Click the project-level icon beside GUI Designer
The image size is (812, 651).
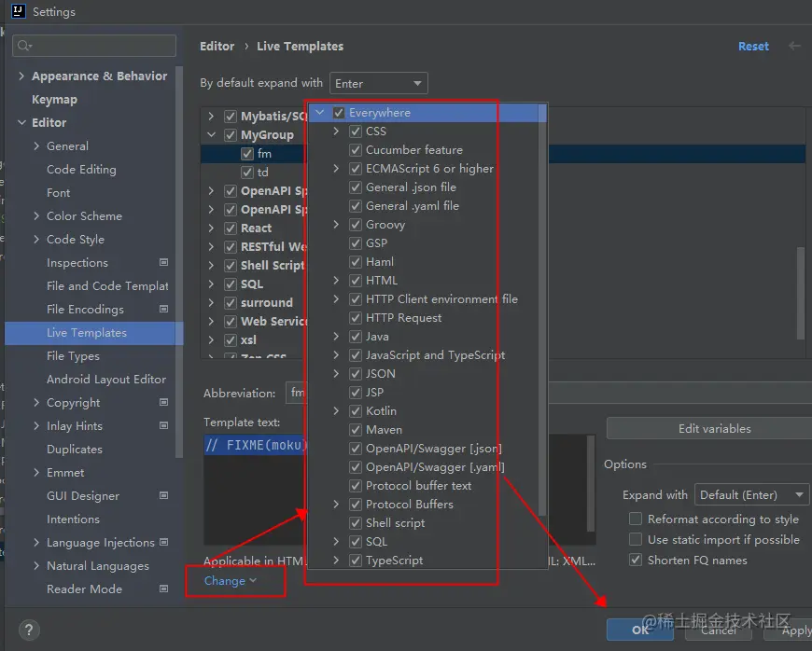tap(163, 495)
